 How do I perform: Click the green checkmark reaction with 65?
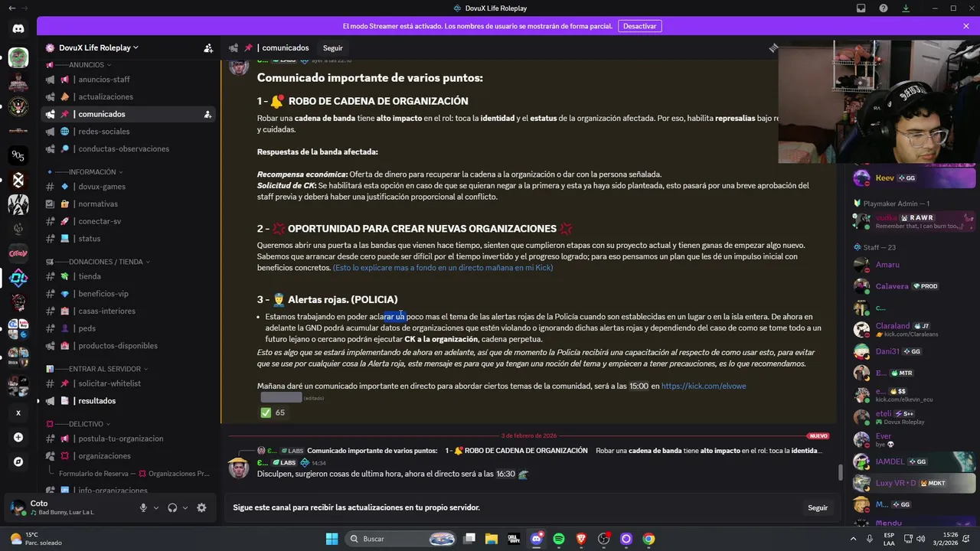(x=273, y=412)
